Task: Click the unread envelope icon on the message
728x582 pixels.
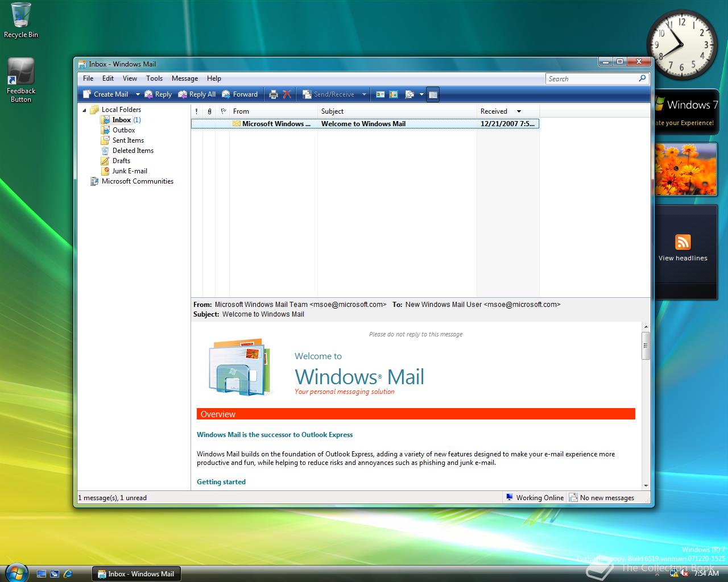Action: [x=236, y=124]
